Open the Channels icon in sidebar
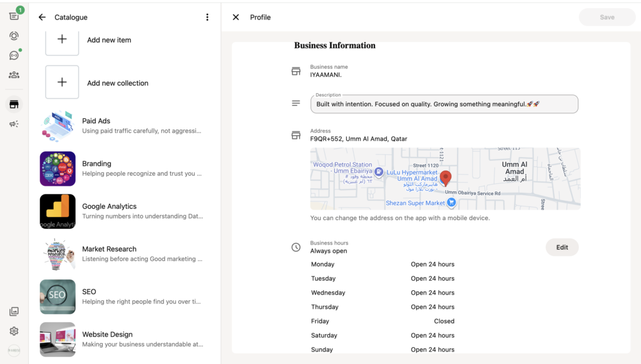641x364 pixels. (14, 55)
